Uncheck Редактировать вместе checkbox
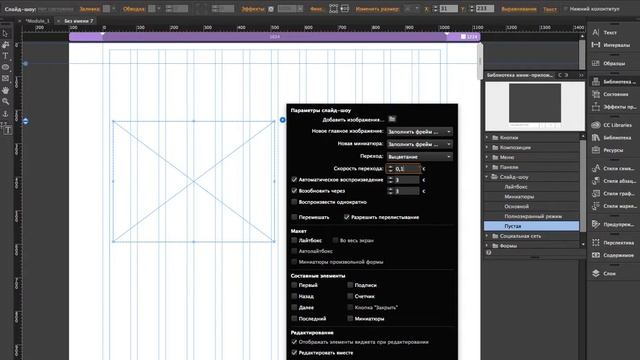The image size is (640, 360). click(294, 352)
